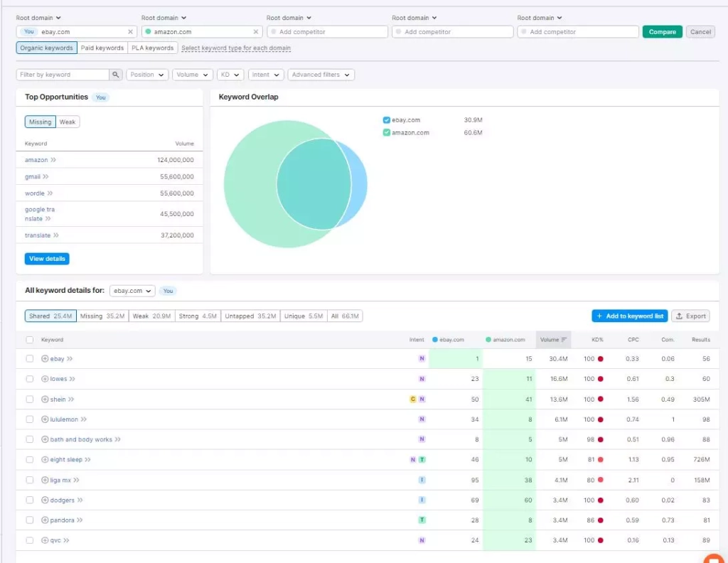Open the Intent filter dropdown
The image size is (728, 563).
[266, 75]
